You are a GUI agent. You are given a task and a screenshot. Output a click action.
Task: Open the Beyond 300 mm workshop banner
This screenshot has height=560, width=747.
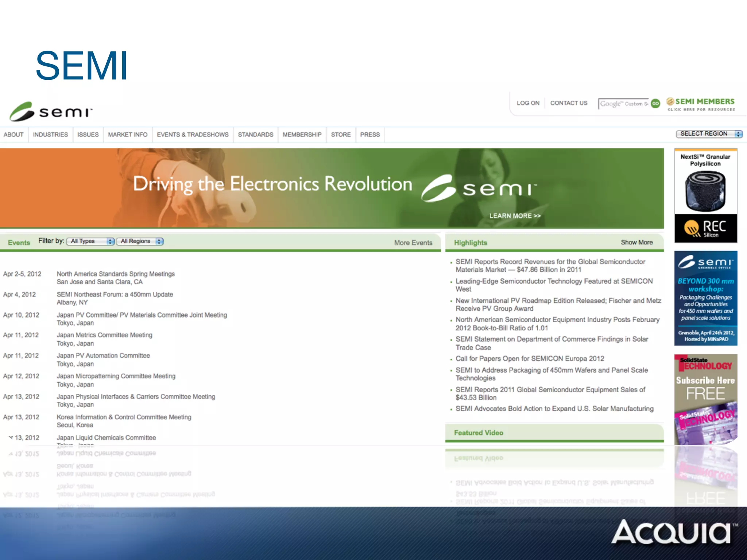705,298
